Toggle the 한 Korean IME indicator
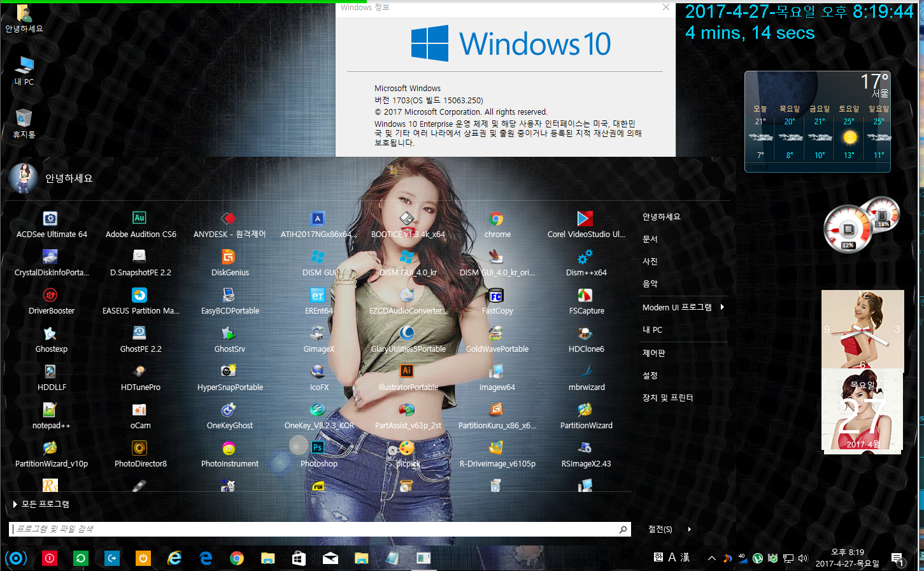The width and height of the screenshot is (924, 571). [x=658, y=558]
